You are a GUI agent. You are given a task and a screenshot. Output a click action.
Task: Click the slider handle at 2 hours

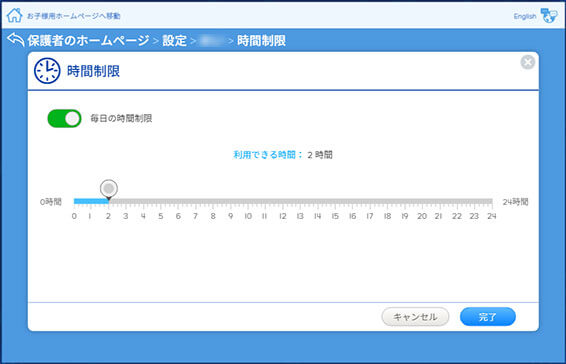[x=109, y=188]
